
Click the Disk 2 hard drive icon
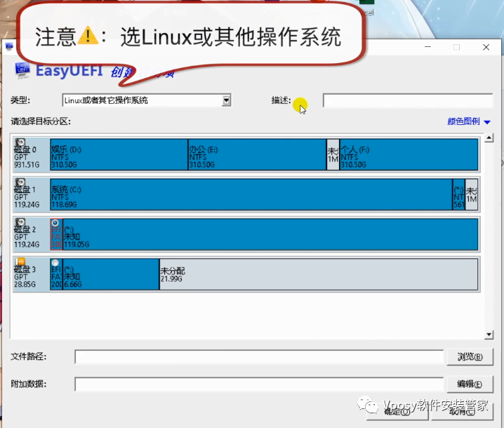(x=20, y=222)
